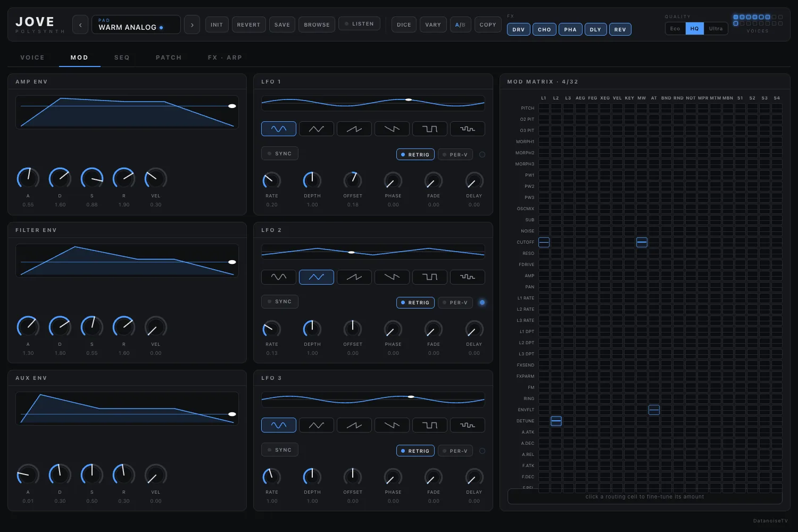Toggle RETRIG for LFO 2
Screen dimensions: 798x532
click(x=415, y=302)
